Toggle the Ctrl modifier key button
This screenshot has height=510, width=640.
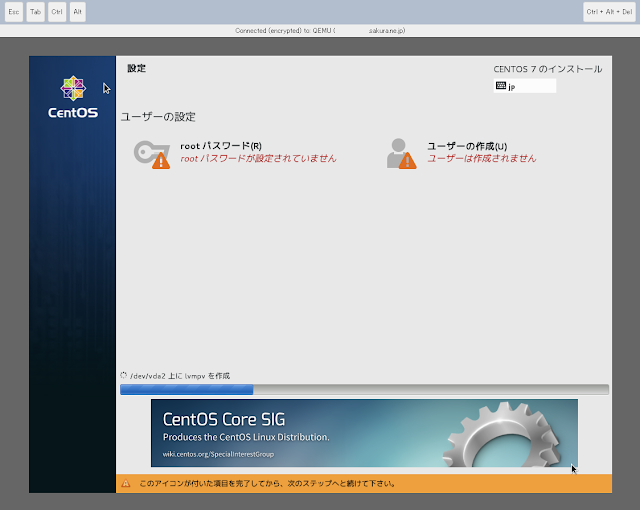pyautogui.click(x=57, y=12)
